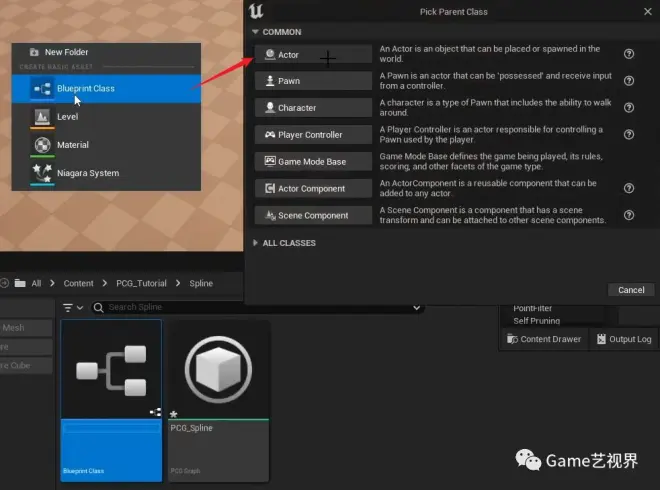Screen dimensions: 660x490
Task: Click the help icon beside the Actor description
Action: (629, 54)
